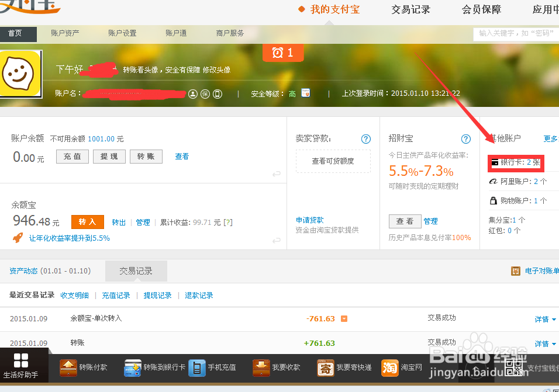Click the 我要寄快递 icon
Screen dimensions: 559x392
(x=326, y=368)
